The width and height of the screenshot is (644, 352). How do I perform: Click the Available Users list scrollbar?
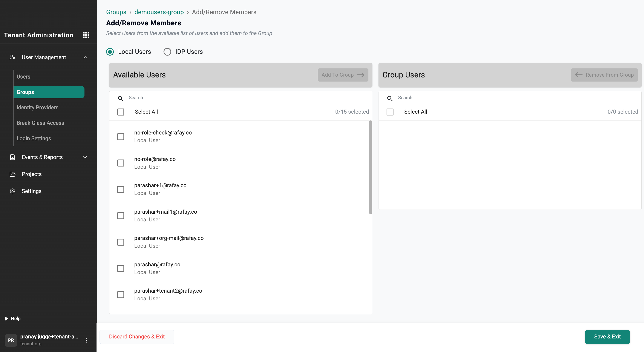point(370,167)
